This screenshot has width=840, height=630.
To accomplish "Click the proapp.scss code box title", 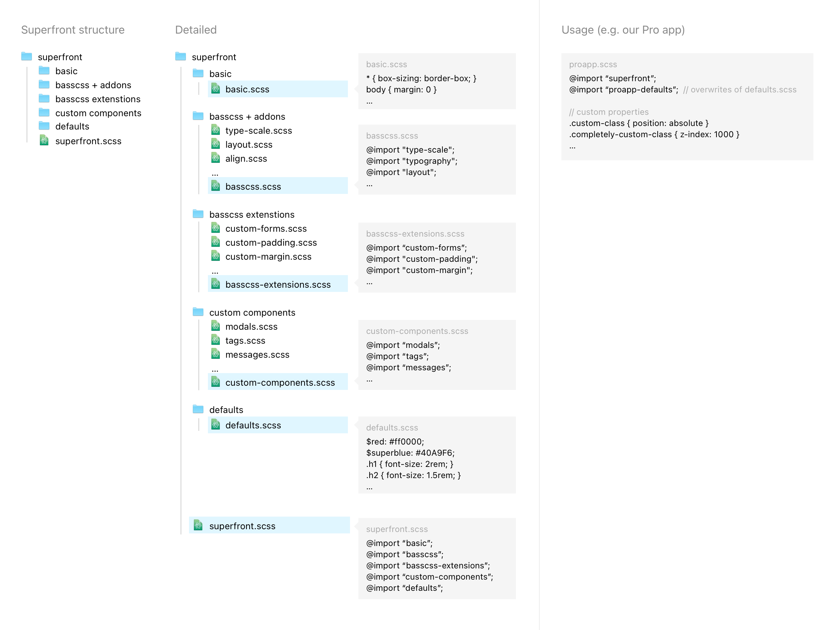I will point(593,64).
